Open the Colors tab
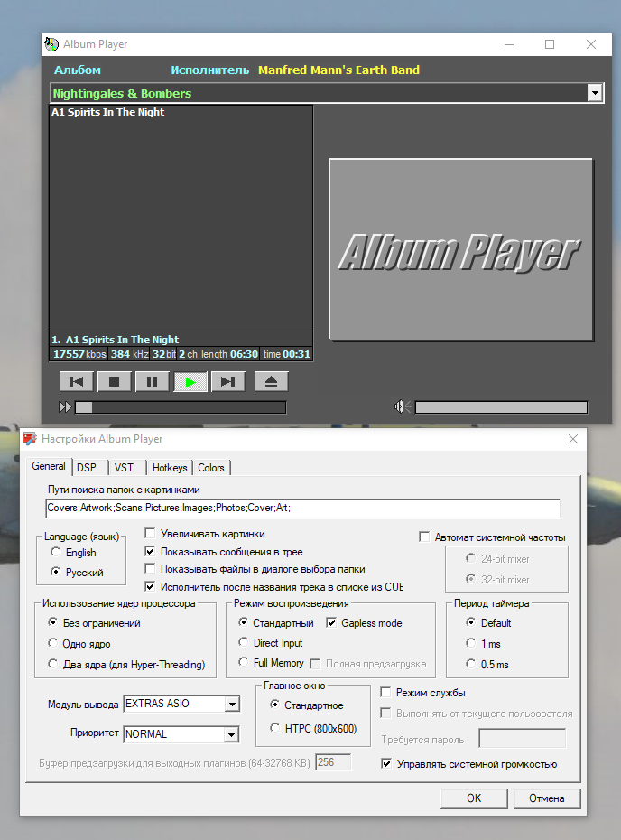This screenshot has height=840, width=621. click(211, 468)
